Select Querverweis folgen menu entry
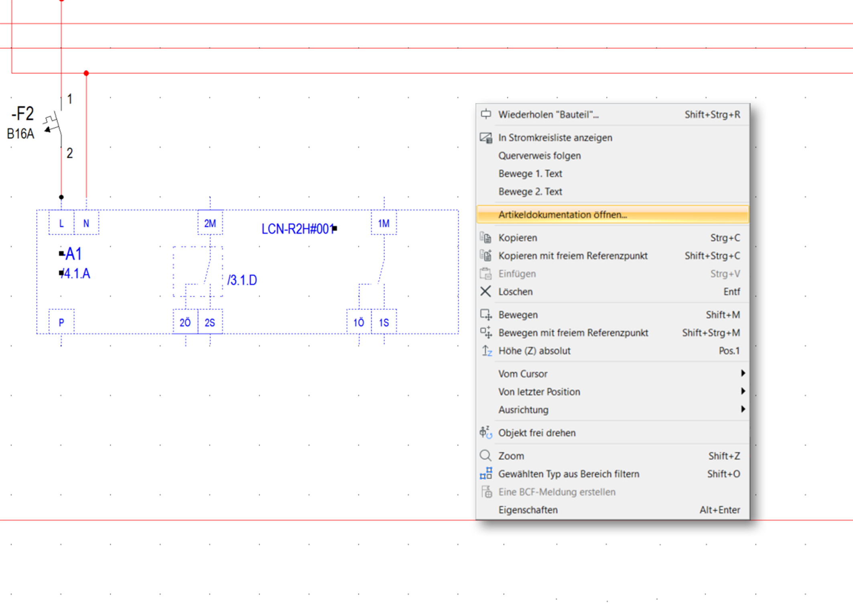The height and width of the screenshot is (616, 853). point(539,156)
